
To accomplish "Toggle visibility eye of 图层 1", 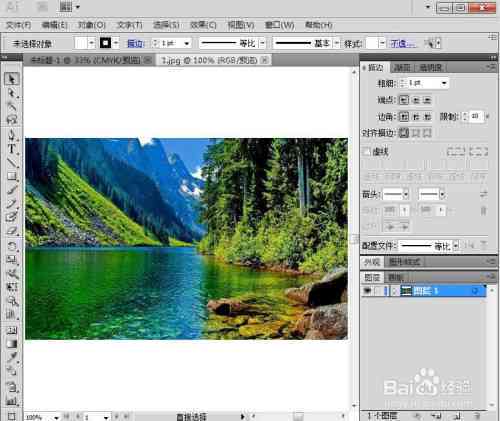I will pyautogui.click(x=367, y=291).
